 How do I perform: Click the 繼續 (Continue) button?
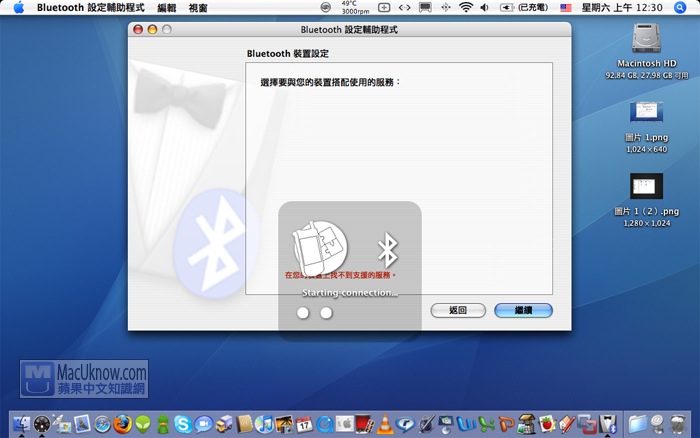pyautogui.click(x=523, y=310)
